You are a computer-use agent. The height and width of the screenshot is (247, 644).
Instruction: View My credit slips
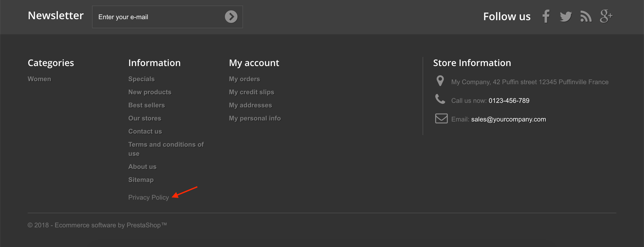252,92
